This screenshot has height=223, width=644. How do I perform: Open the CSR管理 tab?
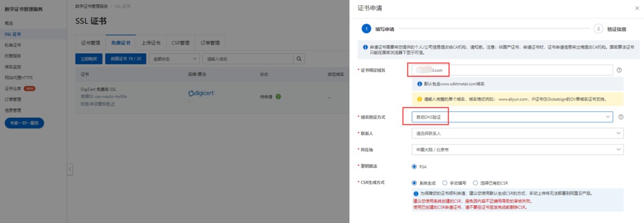180,43
